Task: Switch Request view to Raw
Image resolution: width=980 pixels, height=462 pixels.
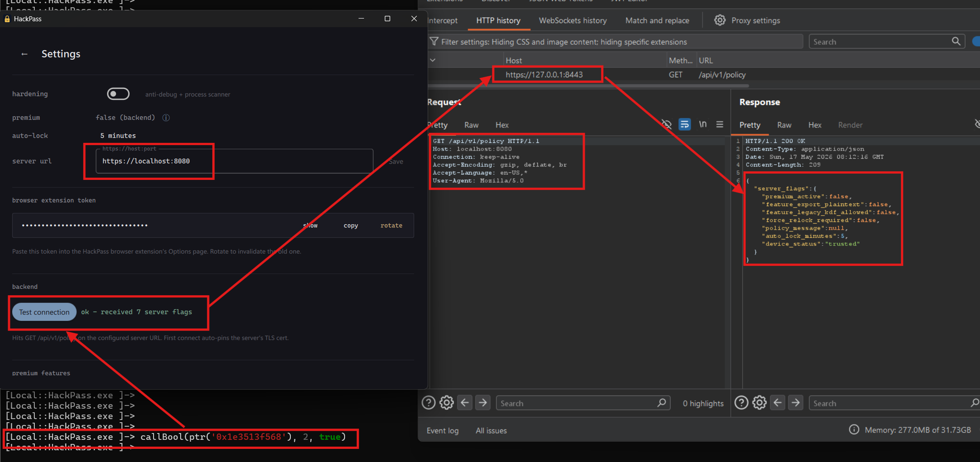Action: coord(471,125)
